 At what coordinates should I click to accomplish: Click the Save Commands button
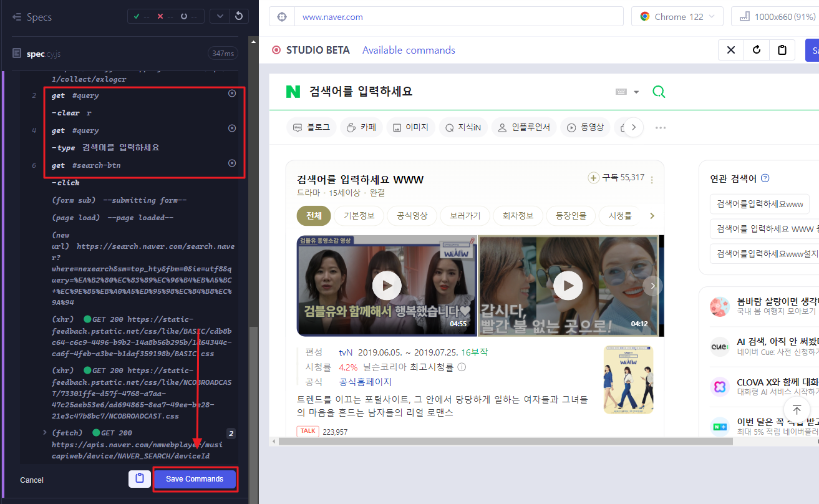coord(195,479)
